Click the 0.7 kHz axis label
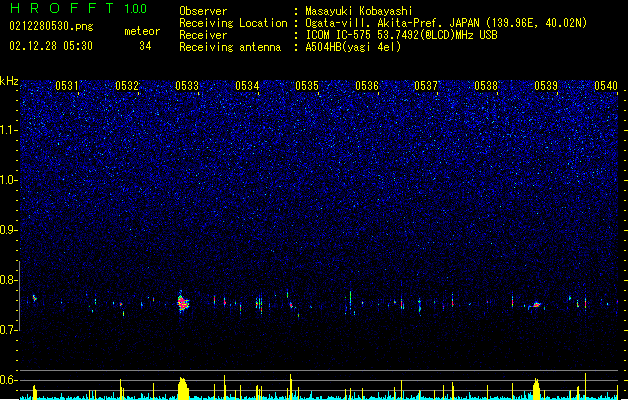The image size is (629, 400). click(x=9, y=330)
